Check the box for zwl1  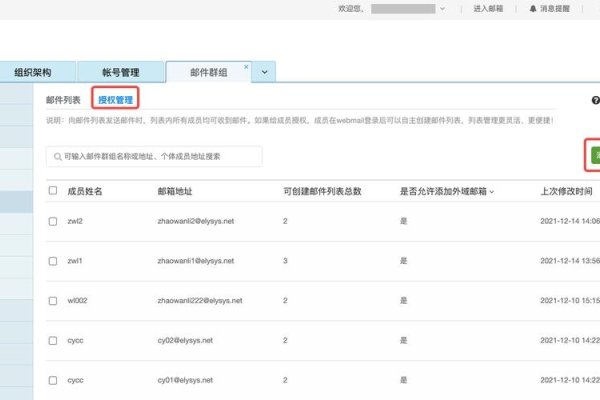pyautogui.click(x=53, y=261)
